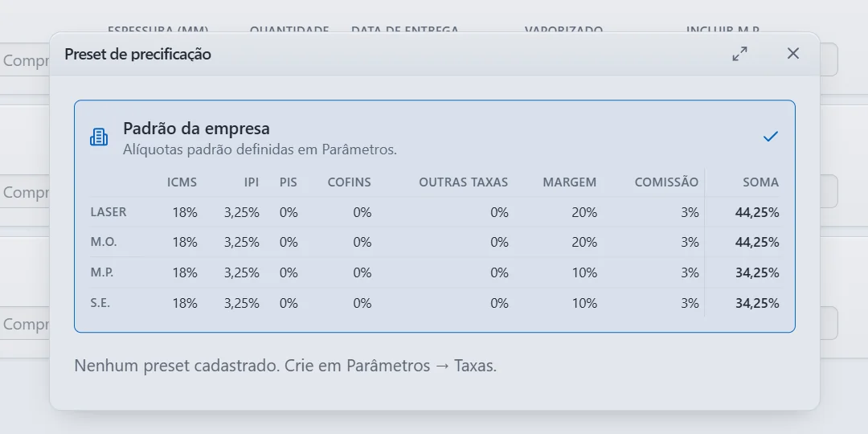Image resolution: width=868 pixels, height=434 pixels.
Task: Click the LASER row SOMA value 44,25%
Action: 757,212
